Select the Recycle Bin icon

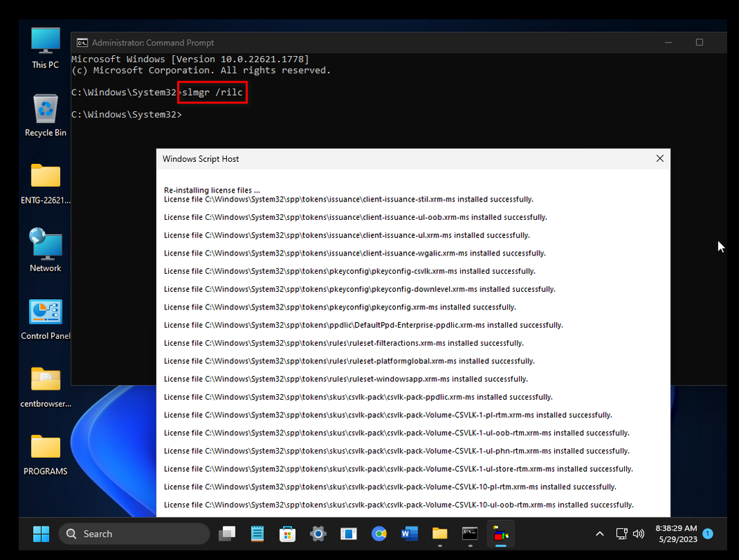pyautogui.click(x=46, y=115)
